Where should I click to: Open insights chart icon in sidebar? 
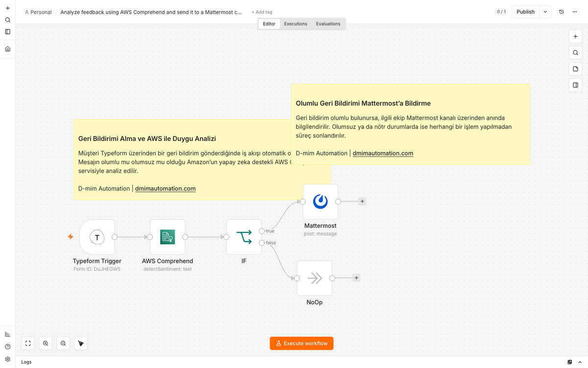(7, 334)
